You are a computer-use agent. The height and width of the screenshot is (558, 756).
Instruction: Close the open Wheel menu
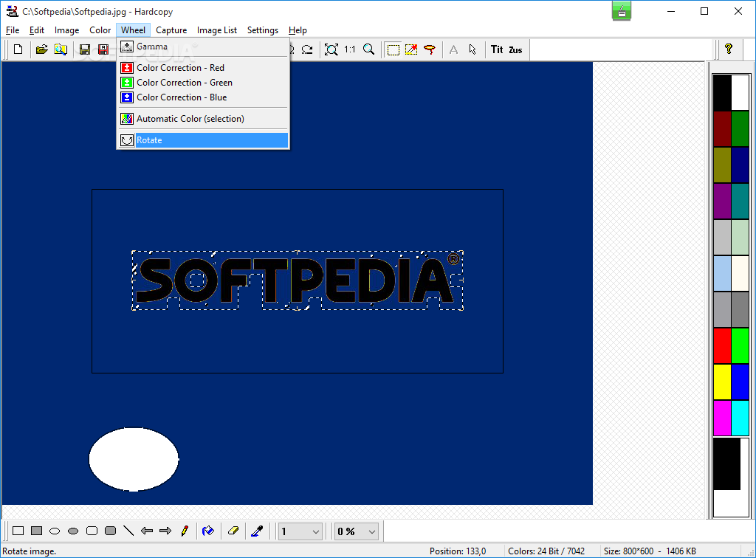[x=133, y=30]
